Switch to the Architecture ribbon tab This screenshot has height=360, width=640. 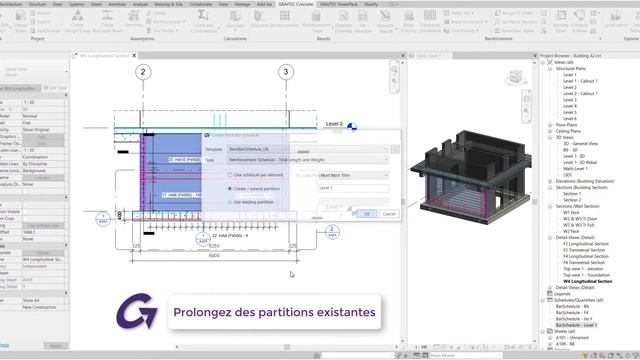11,4
